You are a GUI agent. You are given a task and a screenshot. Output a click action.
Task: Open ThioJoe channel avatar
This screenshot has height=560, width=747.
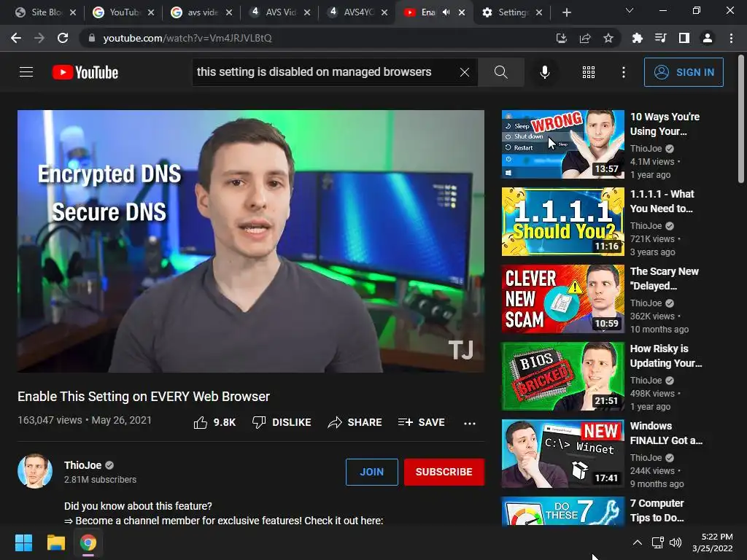click(x=35, y=471)
